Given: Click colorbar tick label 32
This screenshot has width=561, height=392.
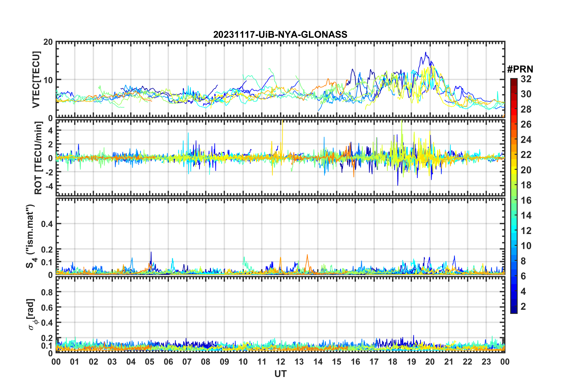Looking at the screenshot, I should (x=526, y=79).
